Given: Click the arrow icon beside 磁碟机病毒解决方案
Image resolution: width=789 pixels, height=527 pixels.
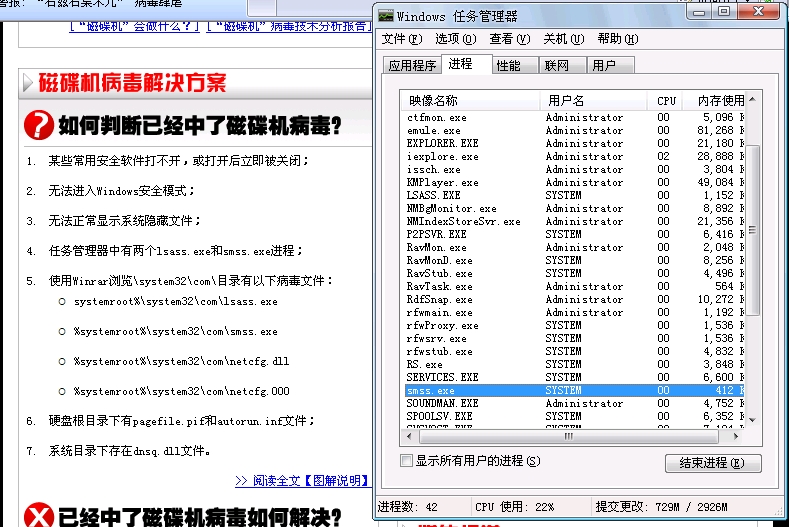Looking at the screenshot, I should click(x=28, y=84).
